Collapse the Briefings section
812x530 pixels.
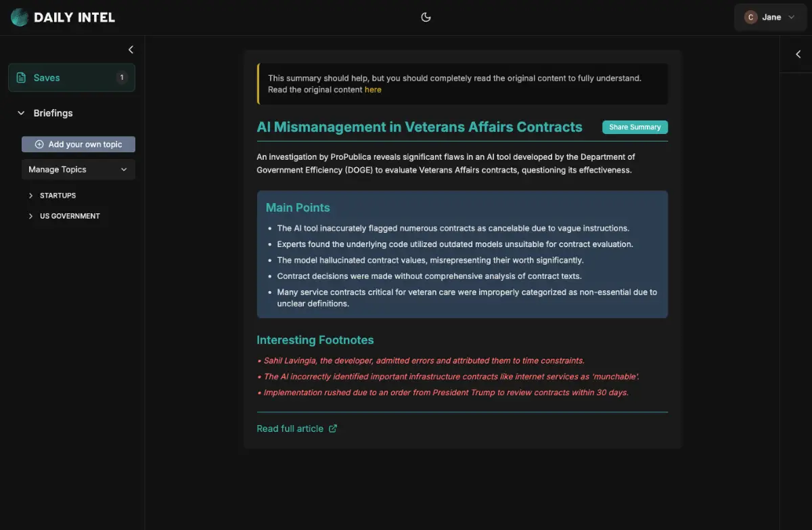pyautogui.click(x=22, y=113)
